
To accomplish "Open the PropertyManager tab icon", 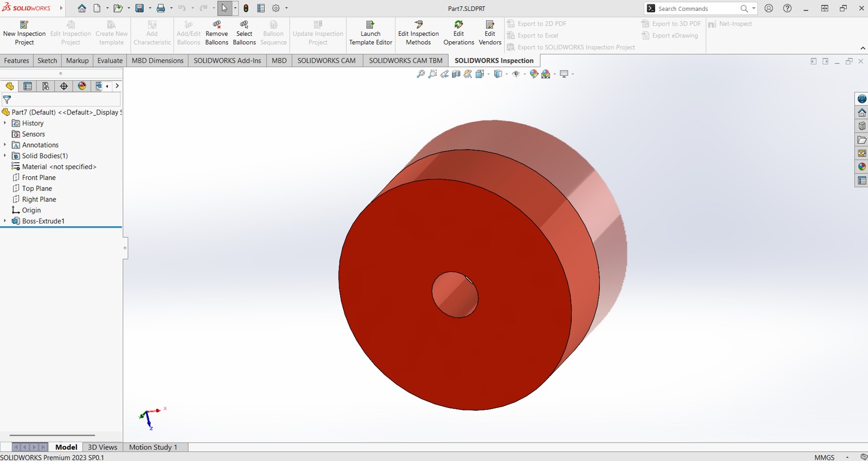I will 28,86.
